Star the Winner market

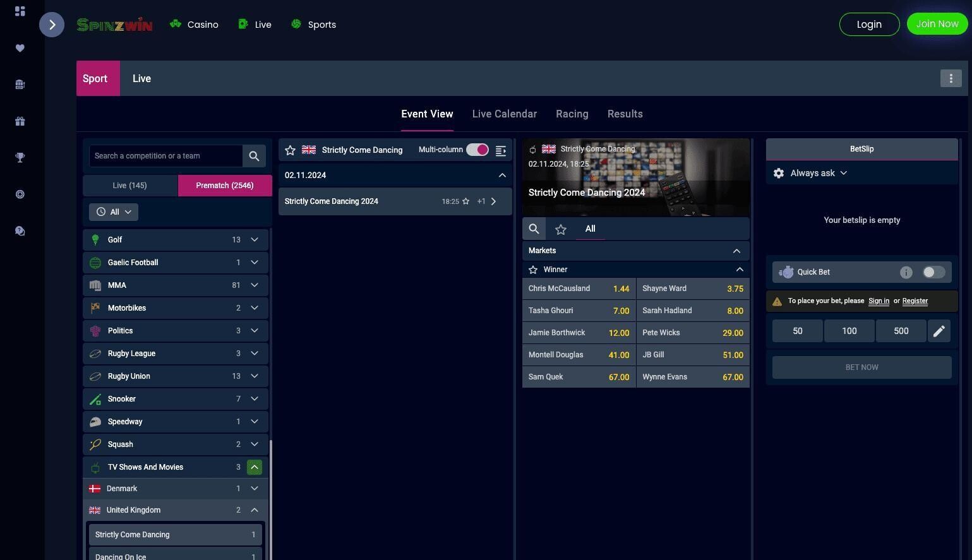pos(533,270)
